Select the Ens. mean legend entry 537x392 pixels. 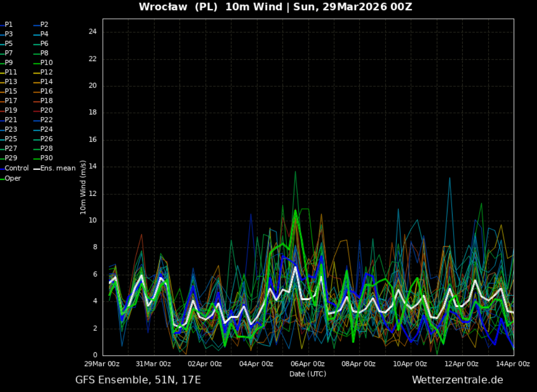point(57,168)
